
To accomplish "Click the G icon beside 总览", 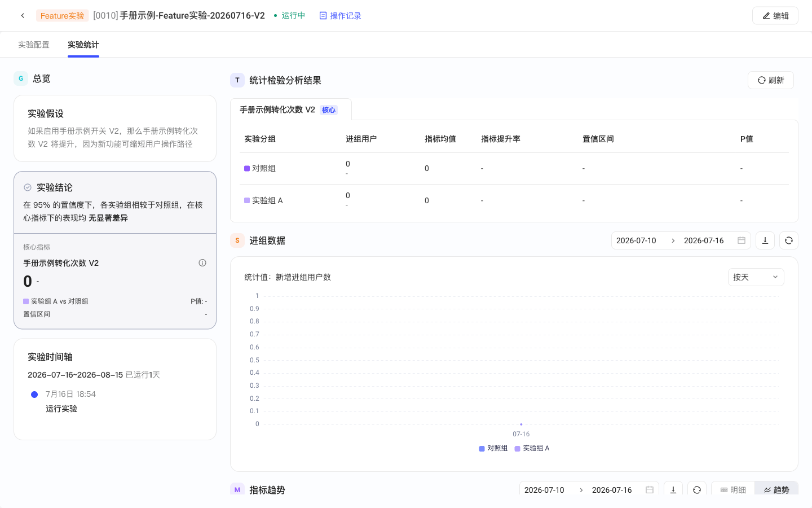I will coord(21,78).
